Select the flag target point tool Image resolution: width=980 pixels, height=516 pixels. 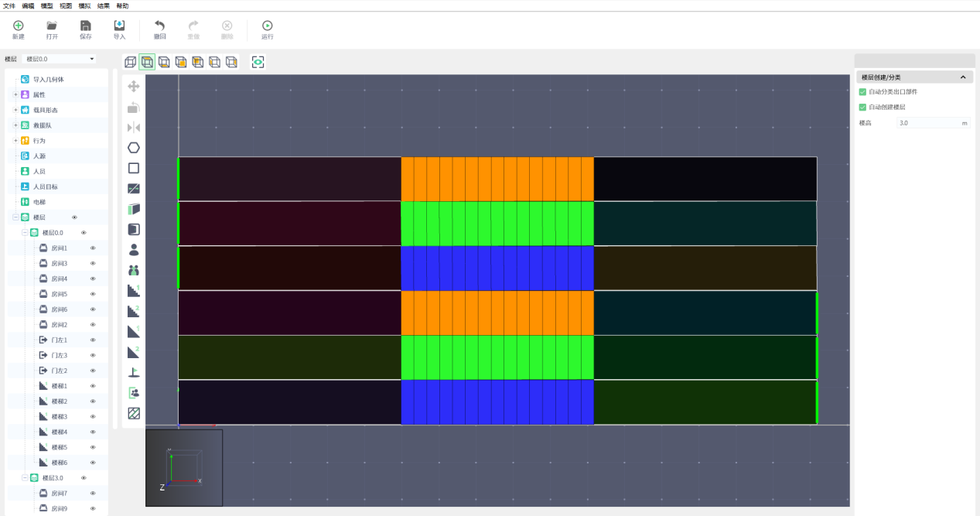pyautogui.click(x=134, y=372)
